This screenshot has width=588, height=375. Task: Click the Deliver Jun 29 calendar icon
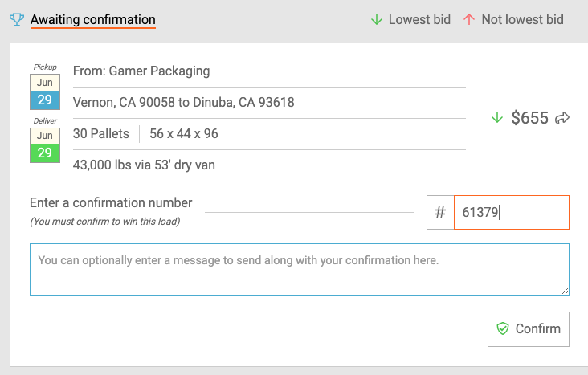[45, 145]
